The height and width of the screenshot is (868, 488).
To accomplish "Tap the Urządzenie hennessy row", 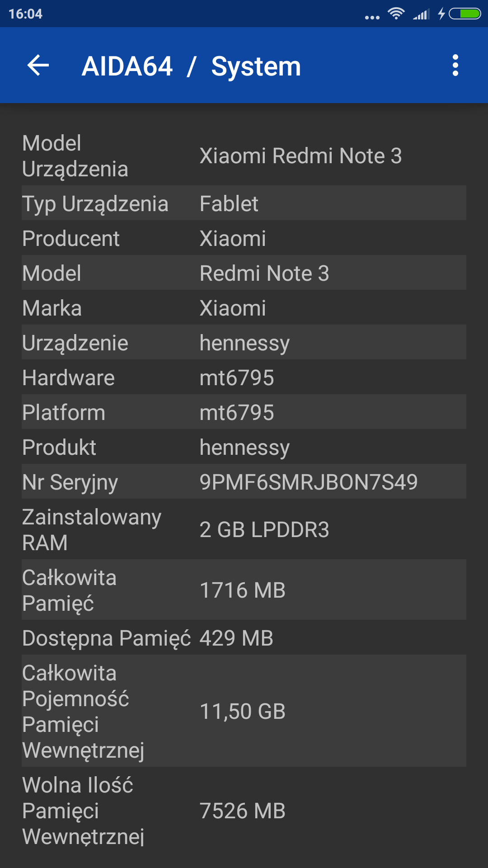I will tap(244, 343).
